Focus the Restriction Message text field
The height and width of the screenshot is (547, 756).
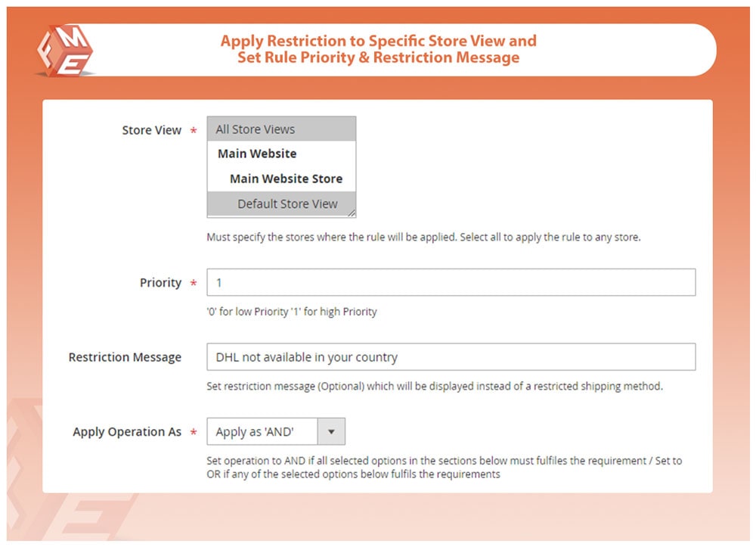click(451, 356)
